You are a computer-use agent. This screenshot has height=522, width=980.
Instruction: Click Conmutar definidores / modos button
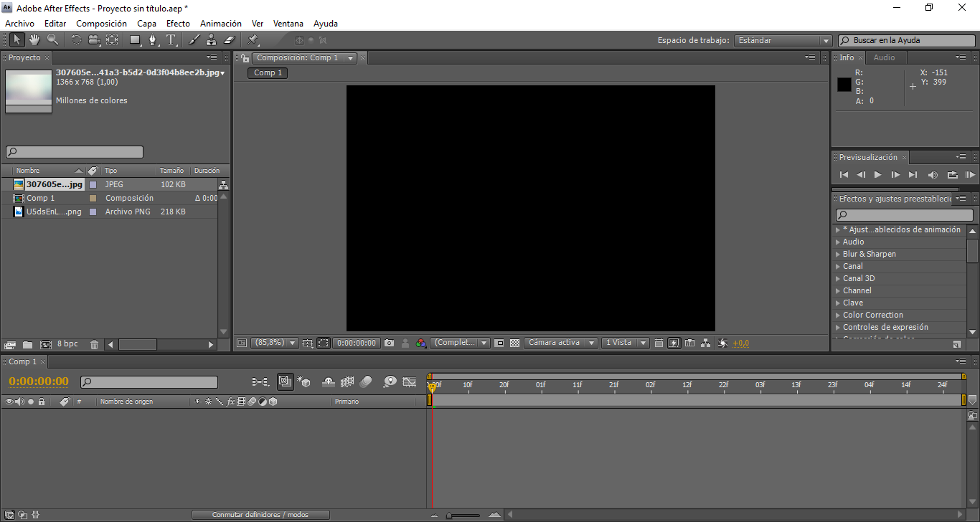(x=260, y=515)
